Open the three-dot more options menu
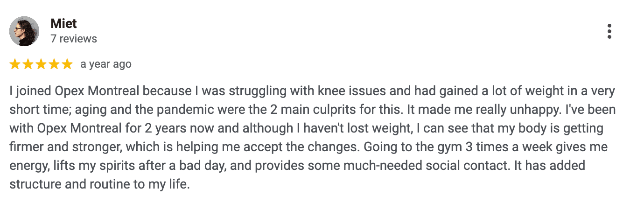This screenshot has height=210, width=644. [x=609, y=31]
